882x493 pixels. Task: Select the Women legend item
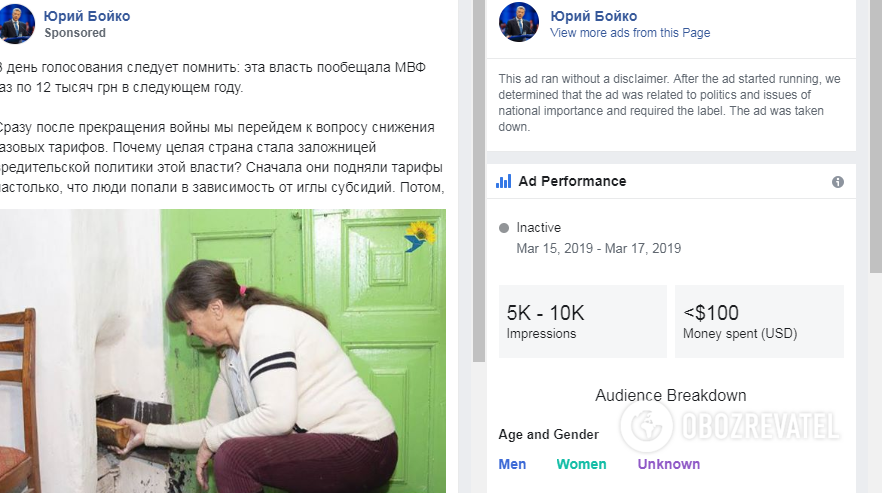point(582,464)
